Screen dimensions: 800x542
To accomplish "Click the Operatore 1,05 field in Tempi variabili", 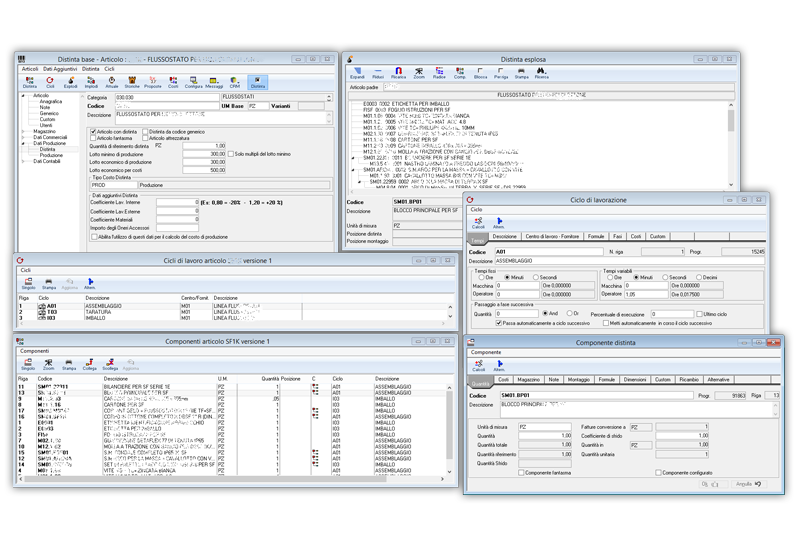I will (x=646, y=294).
